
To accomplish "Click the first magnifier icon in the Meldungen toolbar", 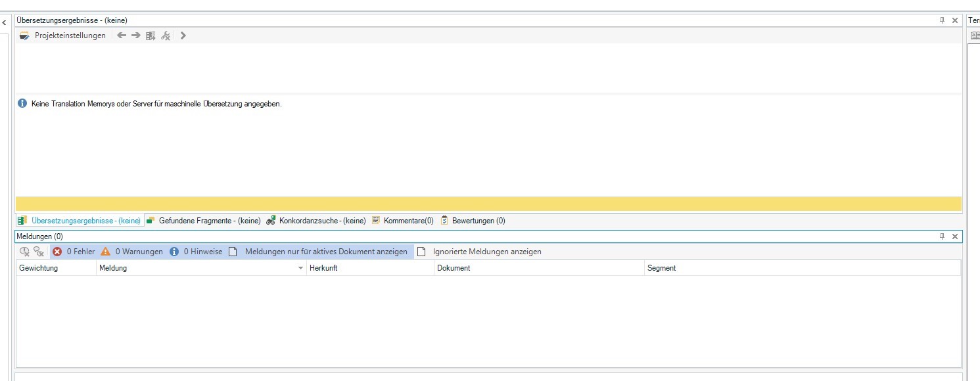I will click(x=24, y=252).
